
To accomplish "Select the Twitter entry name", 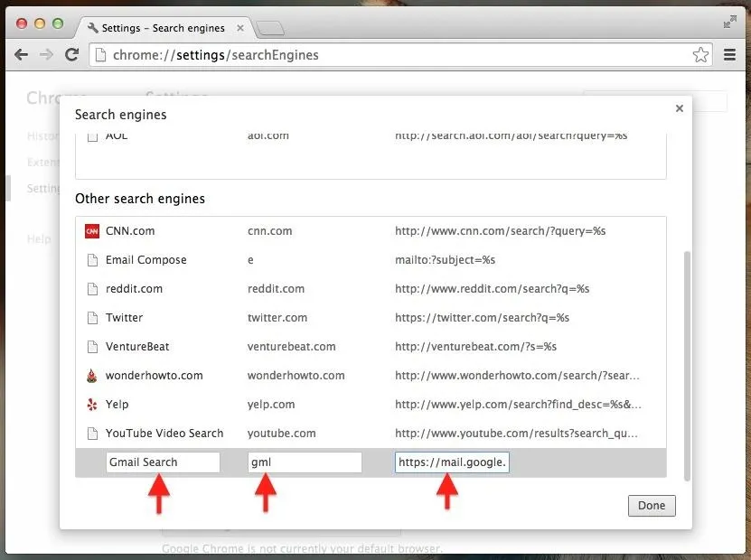I will point(124,318).
